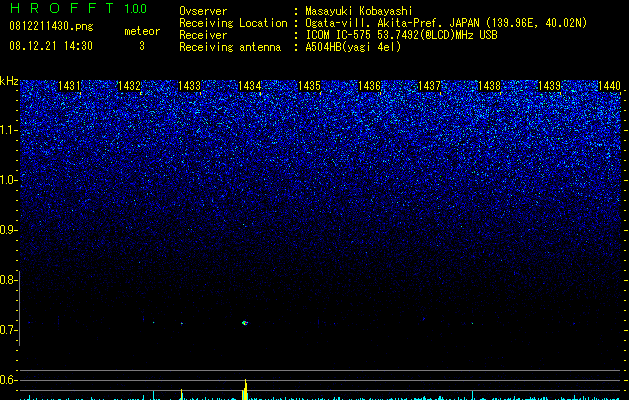Click the 0.6 frequency axis label
Viewport: 629px width, 400px height.
tap(8, 380)
